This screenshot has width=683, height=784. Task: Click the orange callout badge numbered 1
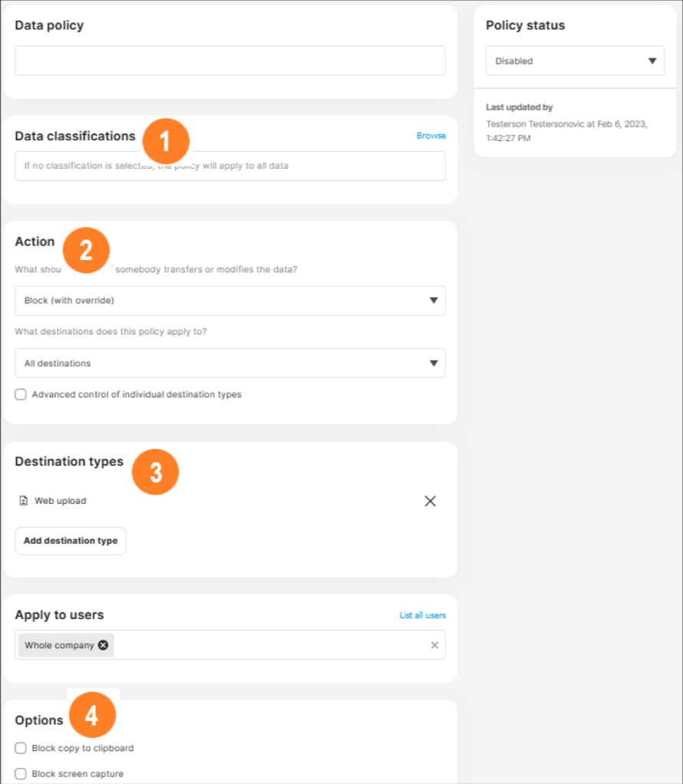[x=164, y=140]
